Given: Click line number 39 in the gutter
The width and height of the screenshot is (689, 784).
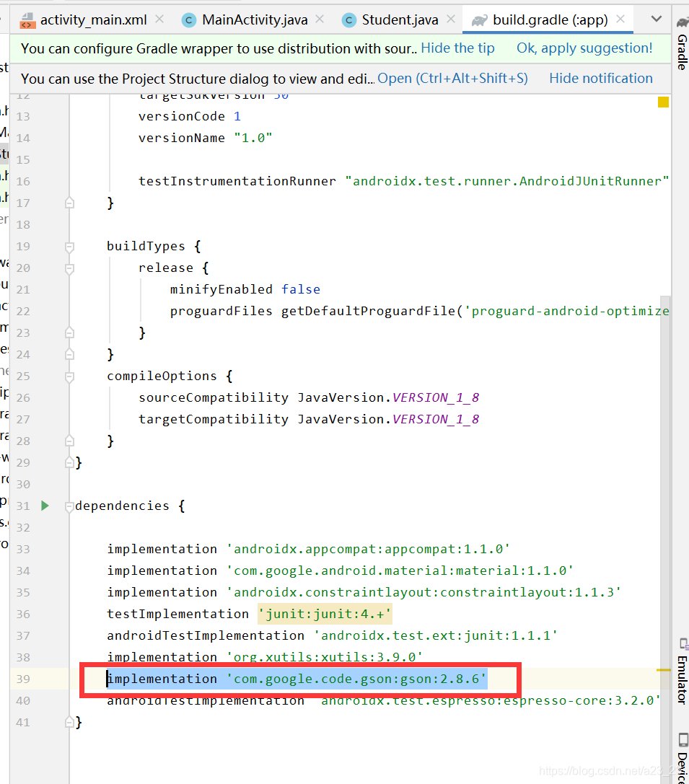Looking at the screenshot, I should [x=23, y=679].
